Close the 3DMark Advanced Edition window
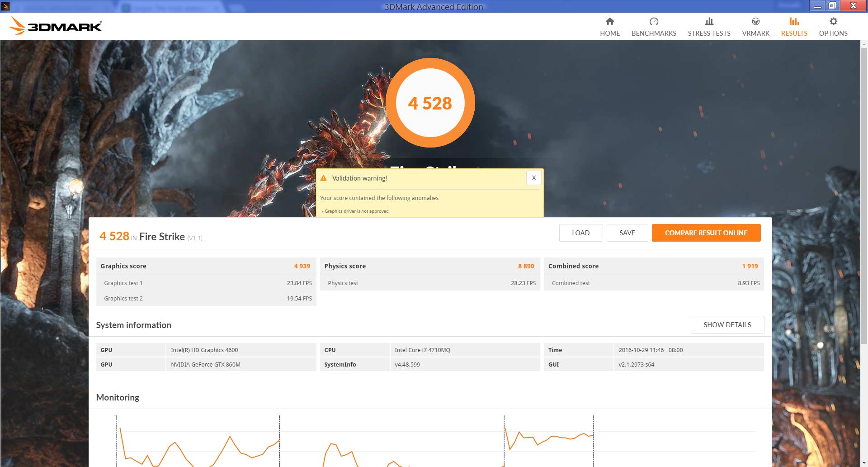Image resolution: width=868 pixels, height=467 pixels. point(853,6)
